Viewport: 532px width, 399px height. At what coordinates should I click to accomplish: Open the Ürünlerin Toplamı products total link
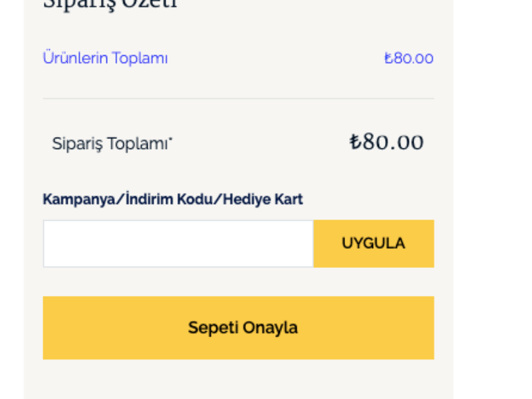click(x=105, y=59)
